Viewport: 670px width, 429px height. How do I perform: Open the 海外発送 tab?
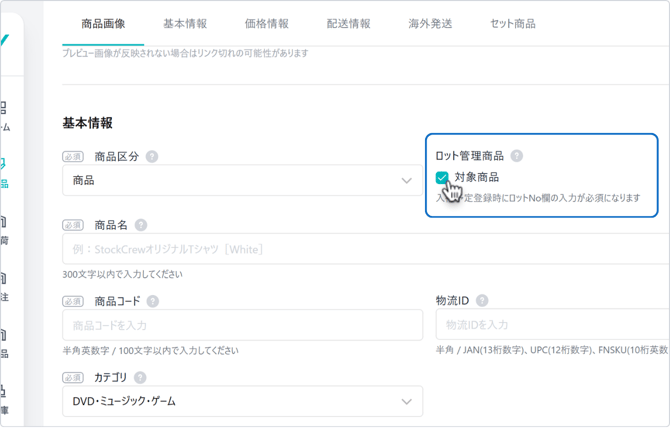(x=430, y=24)
